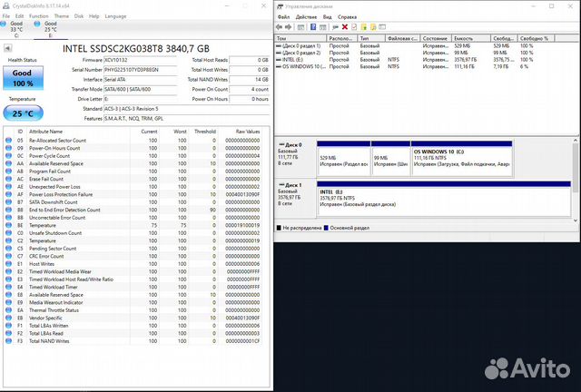Click the Good 100 % health status button
The width and height of the screenshot is (581, 392).
tap(23, 78)
